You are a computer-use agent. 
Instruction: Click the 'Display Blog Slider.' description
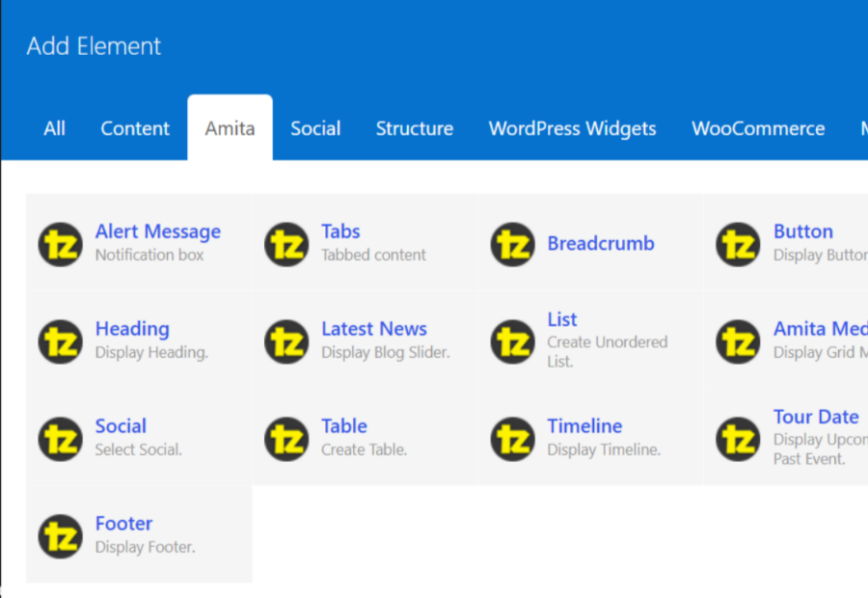coord(386,353)
